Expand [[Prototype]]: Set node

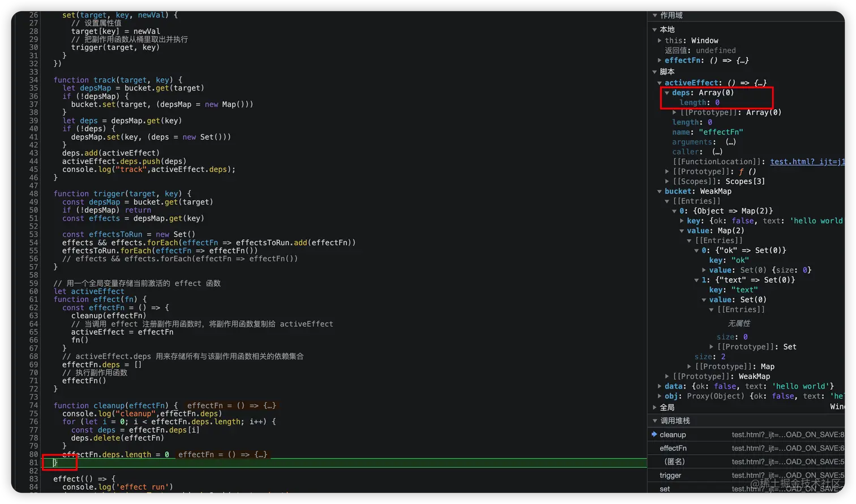pos(712,347)
